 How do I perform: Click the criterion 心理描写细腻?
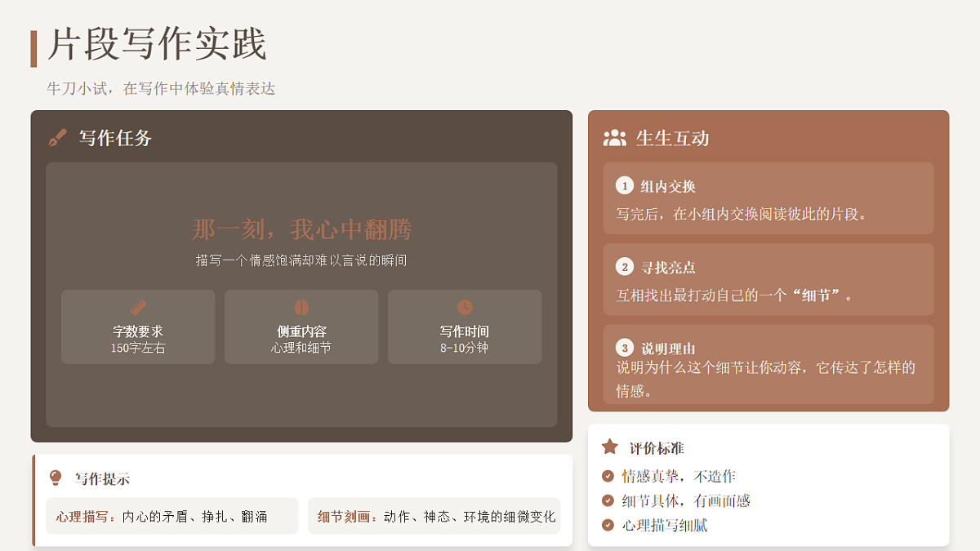[665, 525]
